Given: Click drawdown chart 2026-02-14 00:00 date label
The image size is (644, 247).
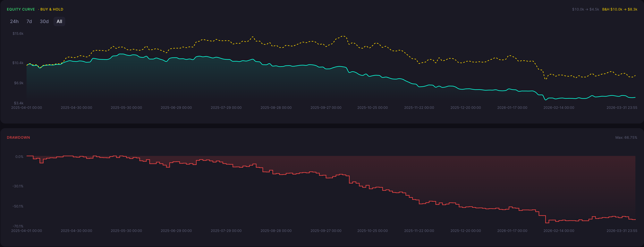Looking at the screenshot, I should (x=559, y=231).
